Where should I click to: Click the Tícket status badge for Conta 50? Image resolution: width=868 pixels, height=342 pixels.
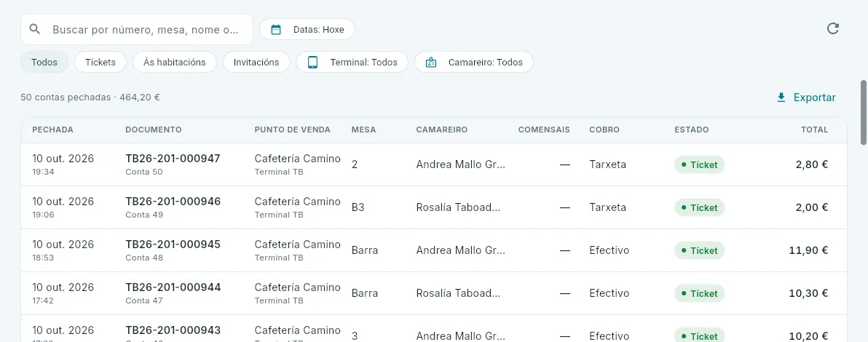click(x=699, y=165)
